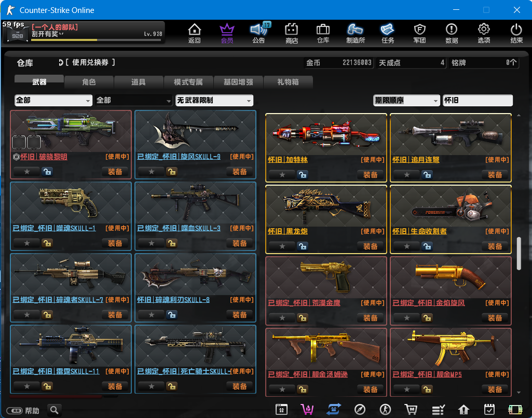Select the 荒漠金鹰 pistol thumbnail

[326, 277]
